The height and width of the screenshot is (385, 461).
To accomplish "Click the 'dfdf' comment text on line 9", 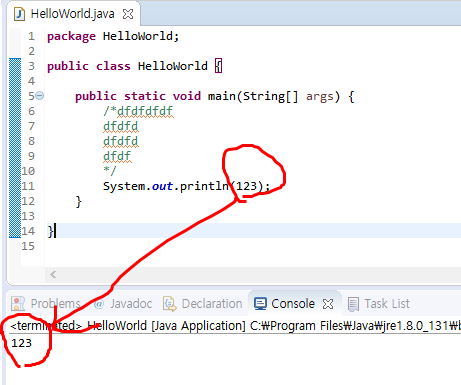I will point(117,156).
